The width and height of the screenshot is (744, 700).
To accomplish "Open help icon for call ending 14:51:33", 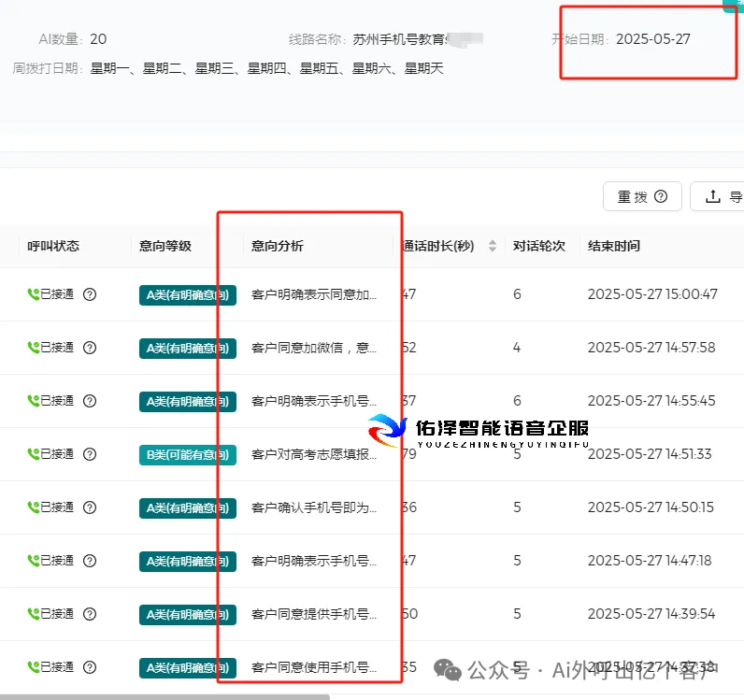I will point(90,454).
